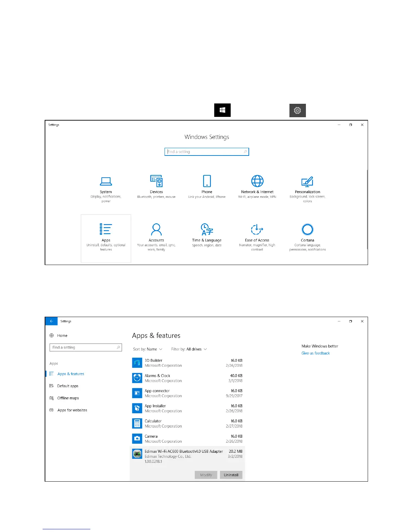The height and width of the screenshot is (532, 411).
Task: Focus the search box under Windows Settings heading
Action: (207, 152)
